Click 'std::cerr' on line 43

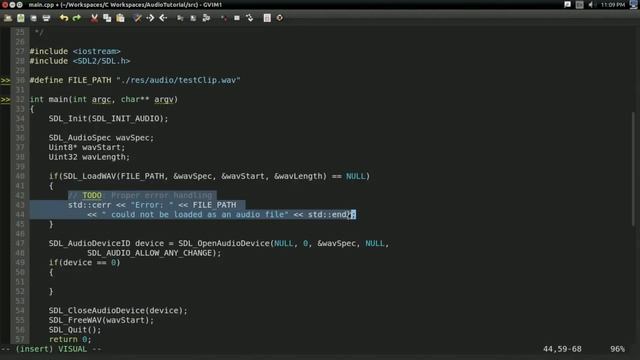89,205
